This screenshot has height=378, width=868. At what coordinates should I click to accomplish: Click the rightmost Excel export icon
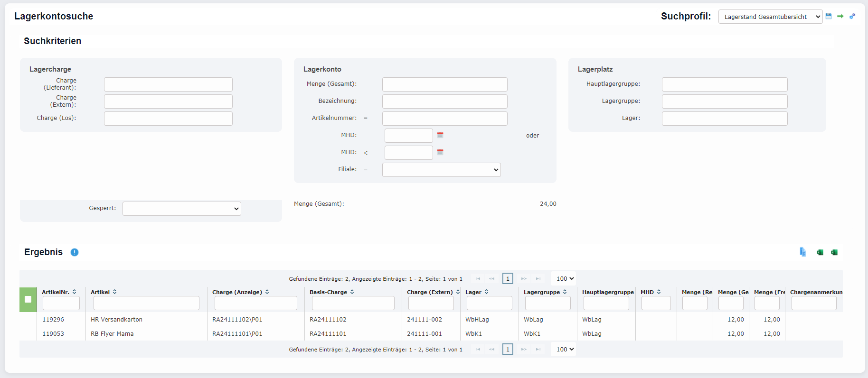(834, 252)
